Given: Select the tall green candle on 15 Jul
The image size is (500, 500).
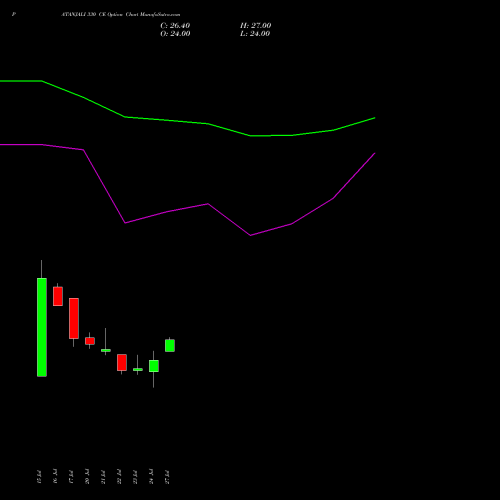Looking at the screenshot, I should click(x=42, y=327).
